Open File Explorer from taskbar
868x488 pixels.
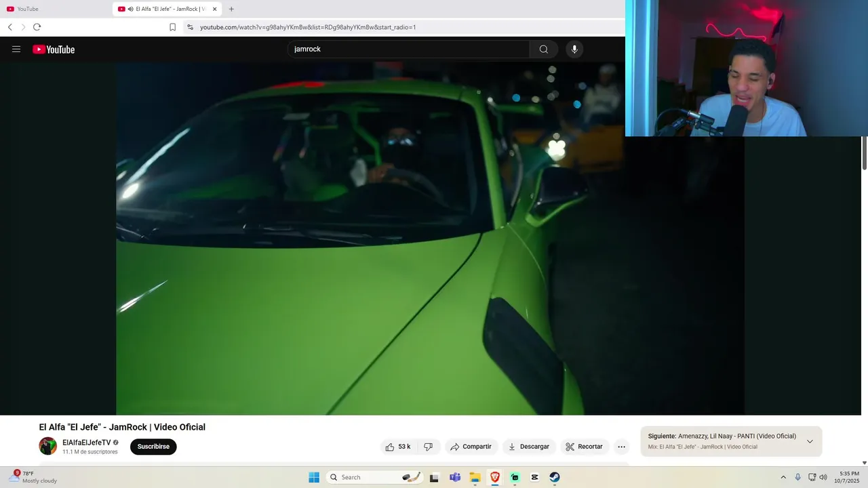pyautogui.click(x=475, y=477)
